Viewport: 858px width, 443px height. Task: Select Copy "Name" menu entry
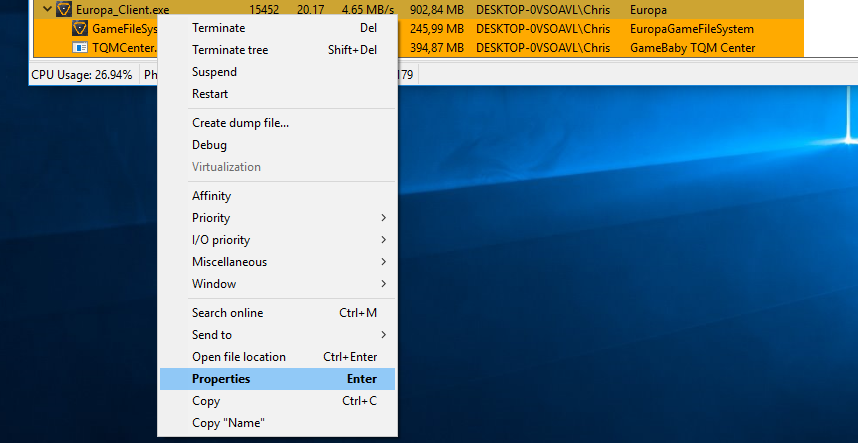(277, 423)
